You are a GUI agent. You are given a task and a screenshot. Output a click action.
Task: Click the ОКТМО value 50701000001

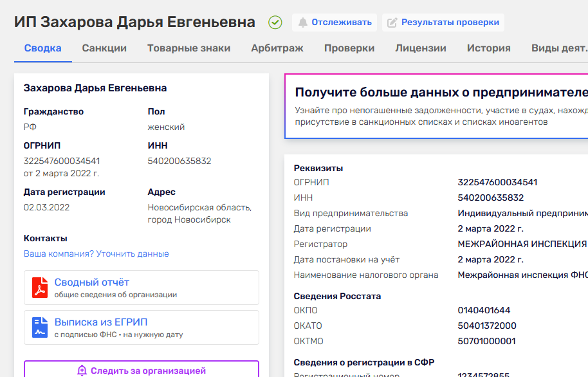(486, 341)
